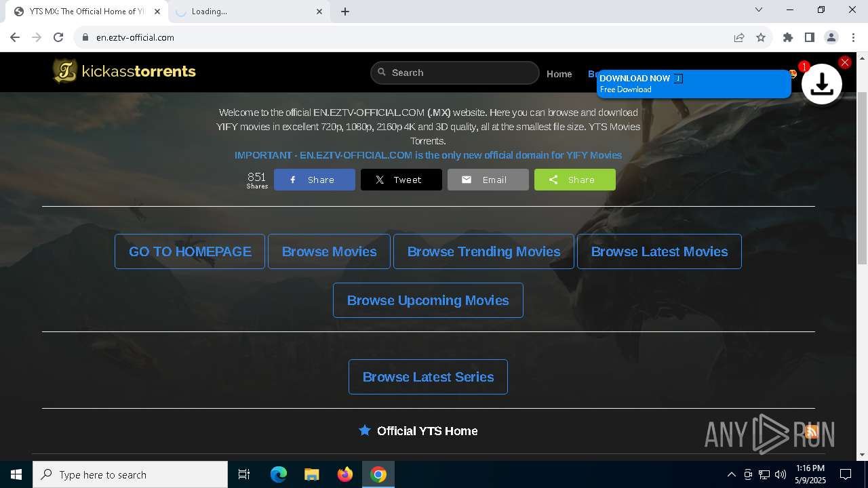Click the share this page icon
The image size is (868, 488).
[x=739, y=37]
